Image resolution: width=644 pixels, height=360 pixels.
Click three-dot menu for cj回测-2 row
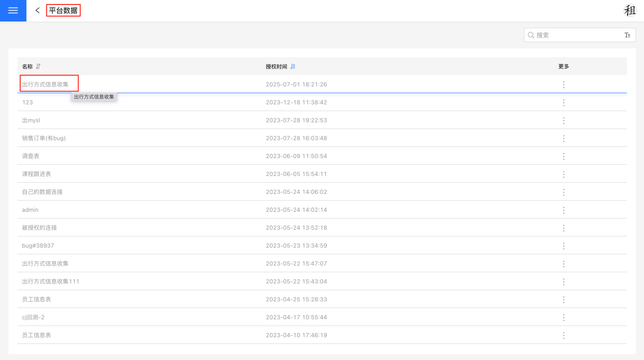563,318
